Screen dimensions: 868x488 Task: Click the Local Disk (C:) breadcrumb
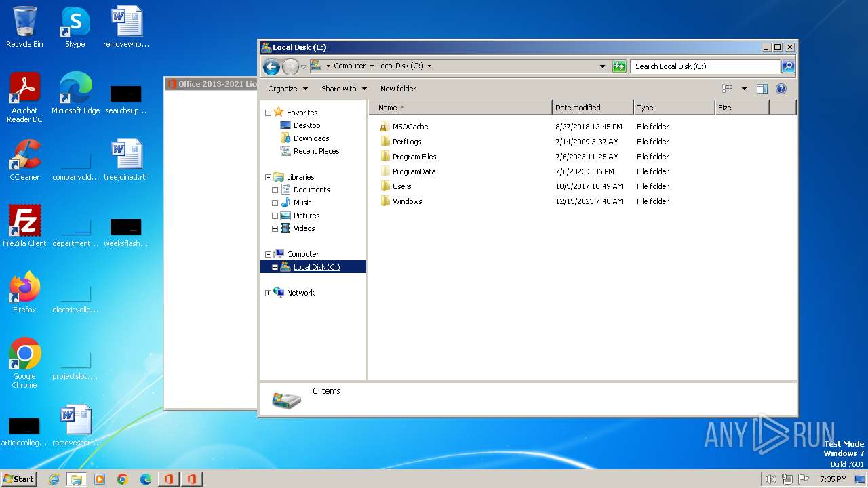click(400, 66)
